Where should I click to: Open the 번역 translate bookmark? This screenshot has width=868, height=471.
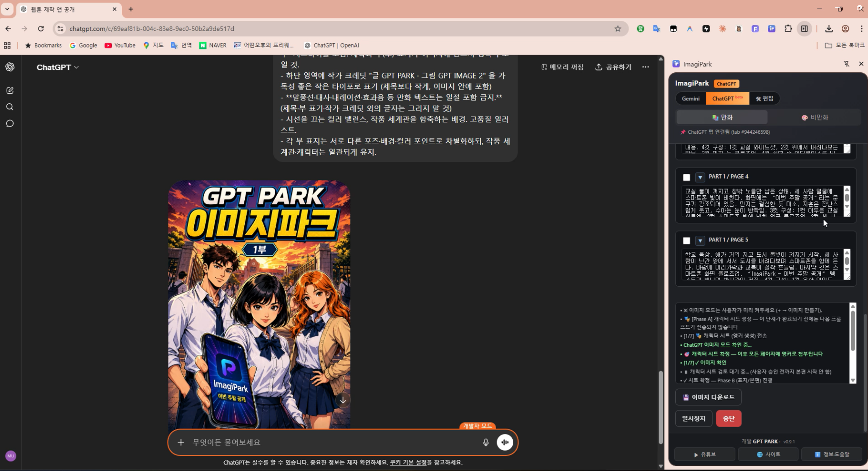[x=181, y=45]
